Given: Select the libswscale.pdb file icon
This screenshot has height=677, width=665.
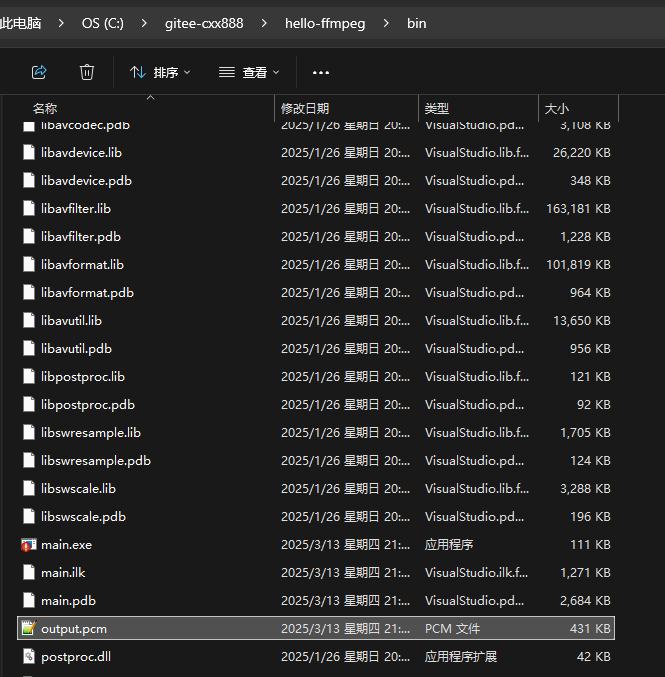Looking at the screenshot, I should click(28, 517).
